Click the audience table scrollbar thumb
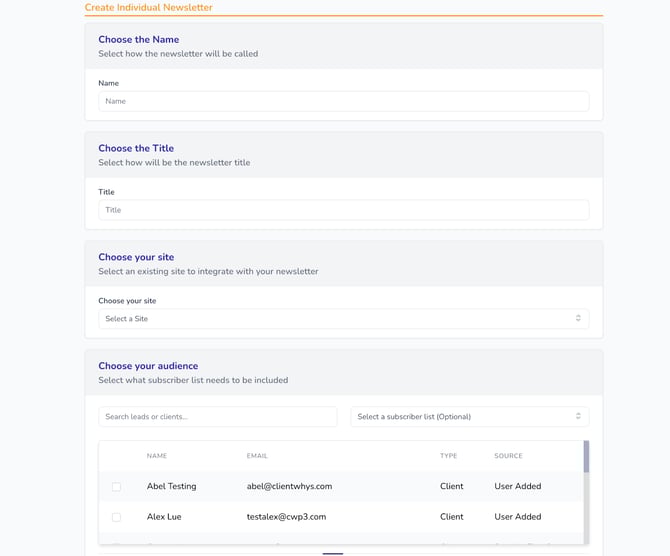This screenshot has width=670, height=556. pos(586,457)
